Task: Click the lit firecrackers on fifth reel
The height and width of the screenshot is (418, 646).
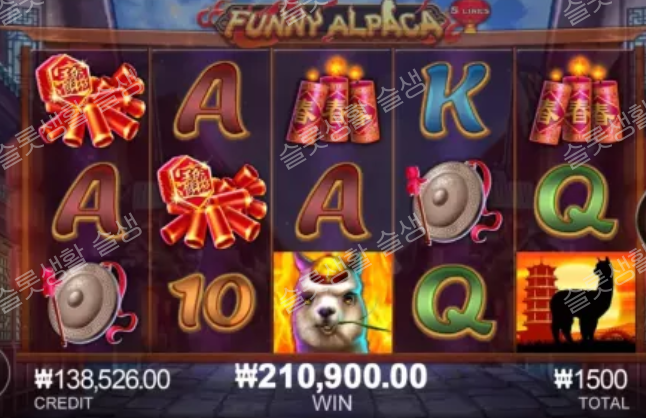Action: [x=576, y=100]
